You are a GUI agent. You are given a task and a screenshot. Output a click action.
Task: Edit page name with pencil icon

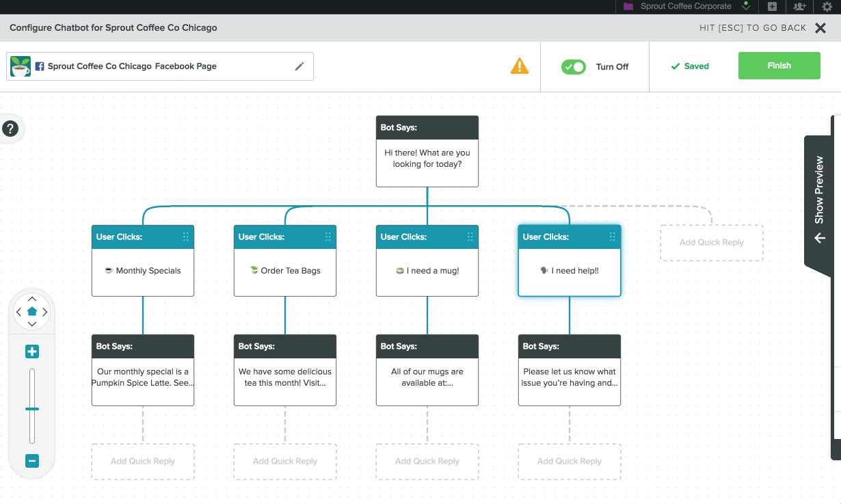[x=299, y=66]
